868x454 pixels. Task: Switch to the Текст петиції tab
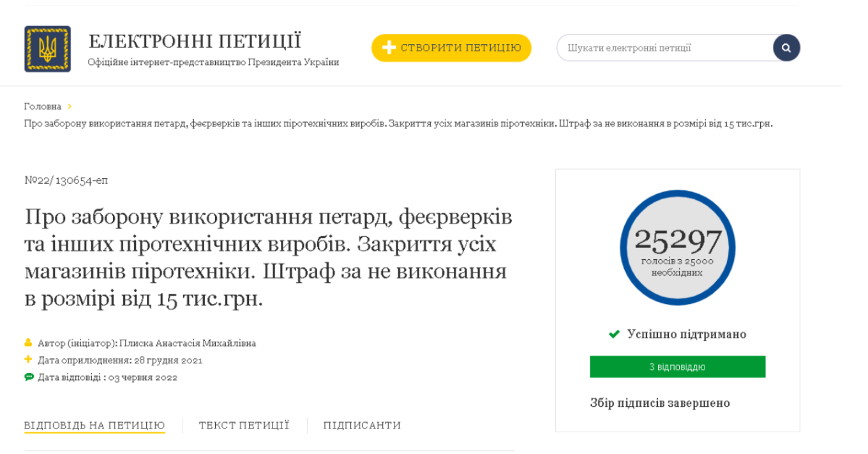244,425
